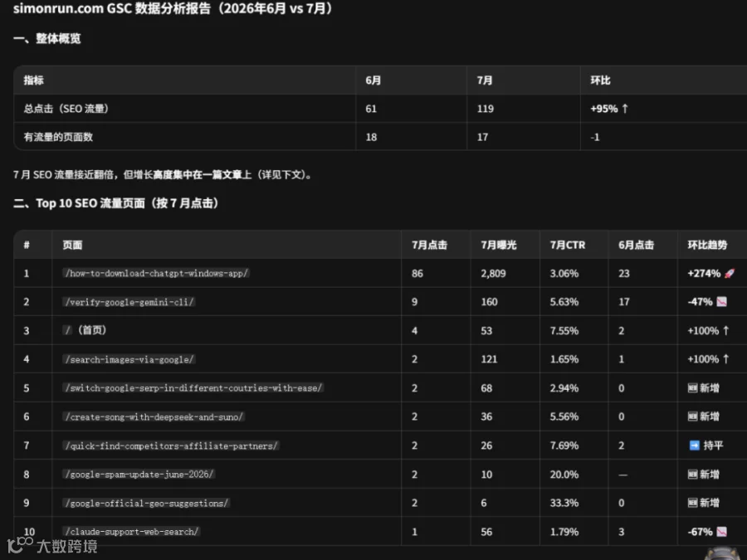The height and width of the screenshot is (560, 747).
Task: Click the 121 impressions value
Action: click(489, 359)
